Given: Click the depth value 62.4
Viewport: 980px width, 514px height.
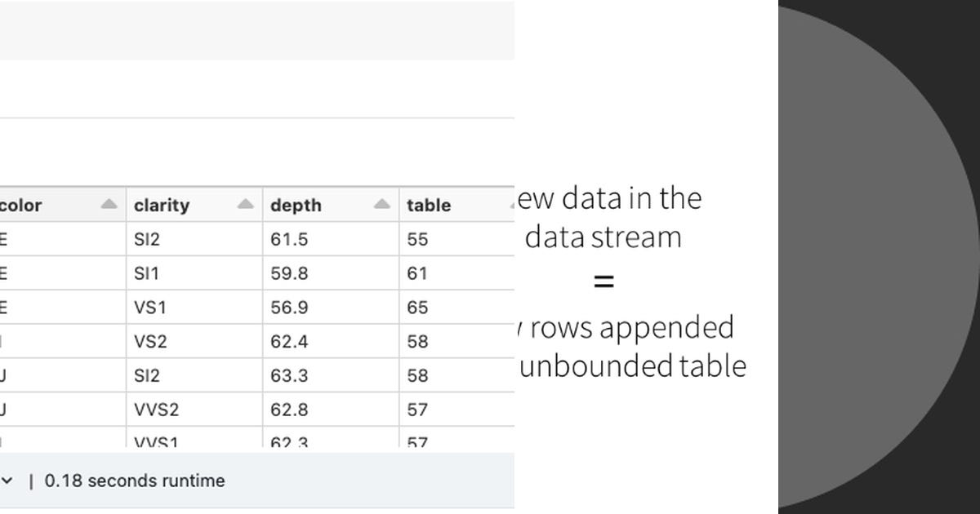Looking at the screenshot, I should 289,342.
